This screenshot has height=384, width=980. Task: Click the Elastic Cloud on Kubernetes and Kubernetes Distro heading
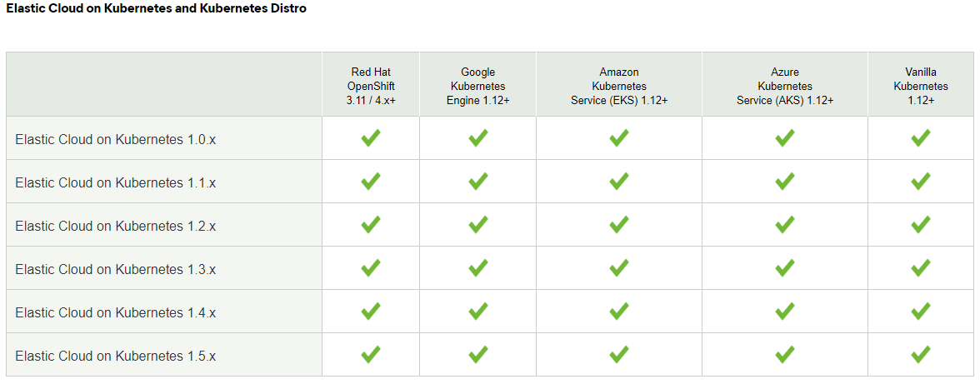point(156,8)
